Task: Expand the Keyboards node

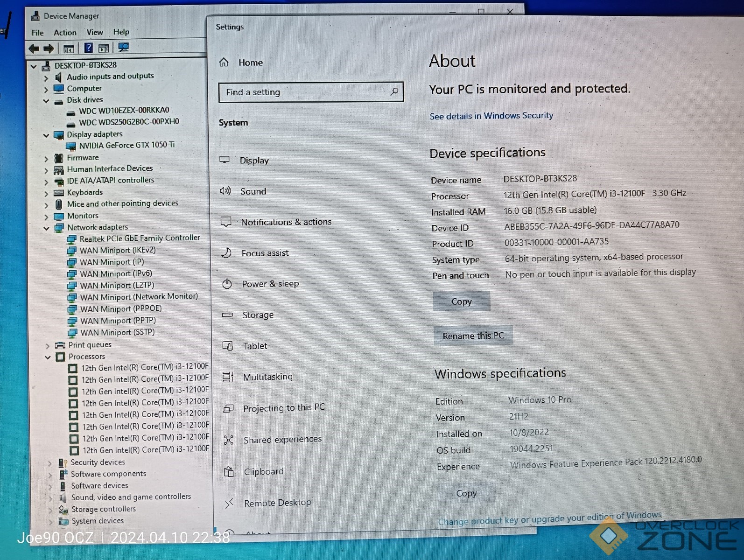Action: 46,193
